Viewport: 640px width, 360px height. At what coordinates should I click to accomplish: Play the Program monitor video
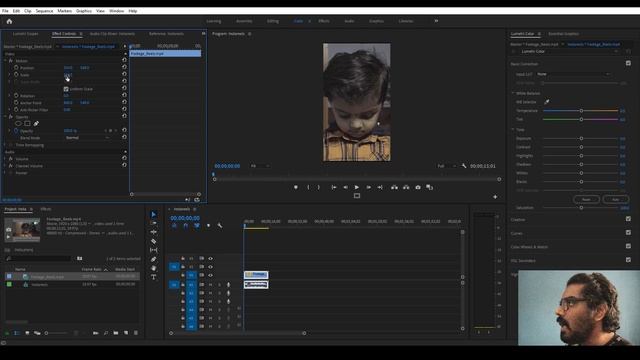357,187
